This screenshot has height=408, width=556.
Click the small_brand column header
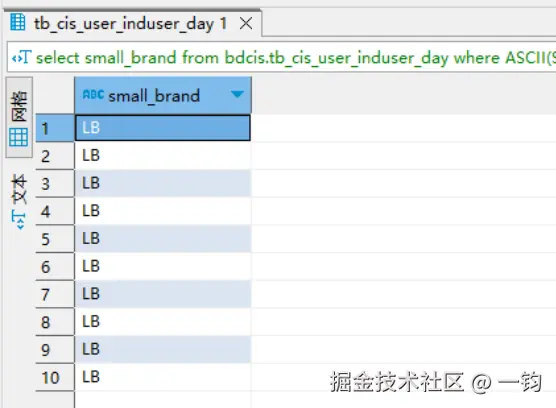[x=163, y=95]
